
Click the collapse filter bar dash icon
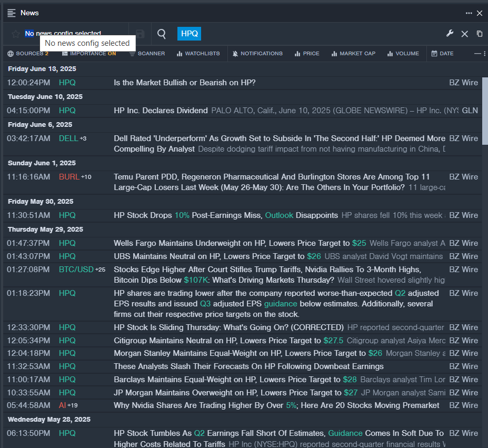(x=477, y=54)
